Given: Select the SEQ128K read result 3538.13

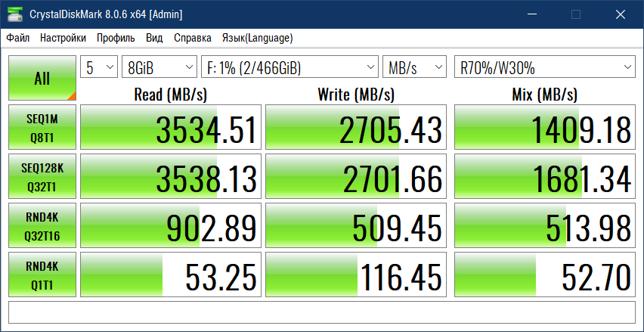Looking at the screenshot, I should click(x=171, y=176).
